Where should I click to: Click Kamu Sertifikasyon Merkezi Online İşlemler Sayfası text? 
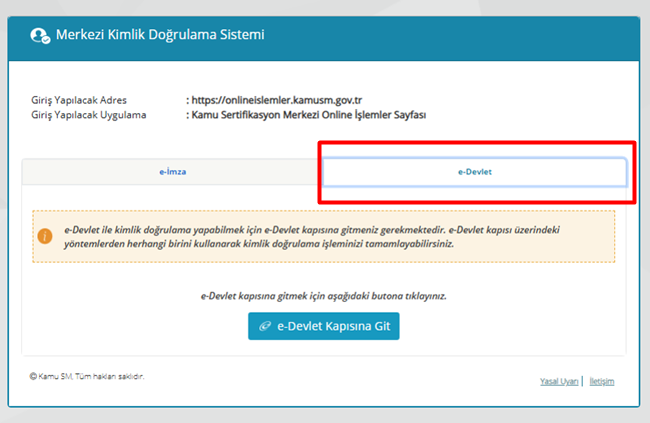click(x=308, y=115)
